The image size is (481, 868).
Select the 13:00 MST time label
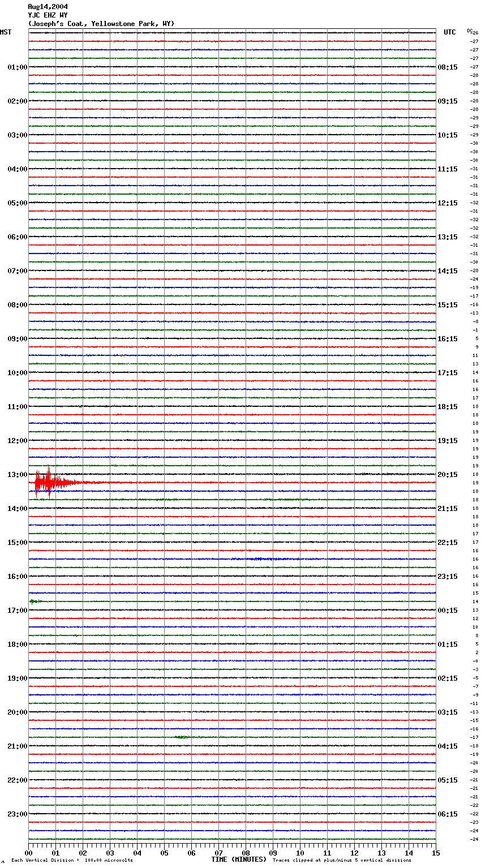(18, 475)
